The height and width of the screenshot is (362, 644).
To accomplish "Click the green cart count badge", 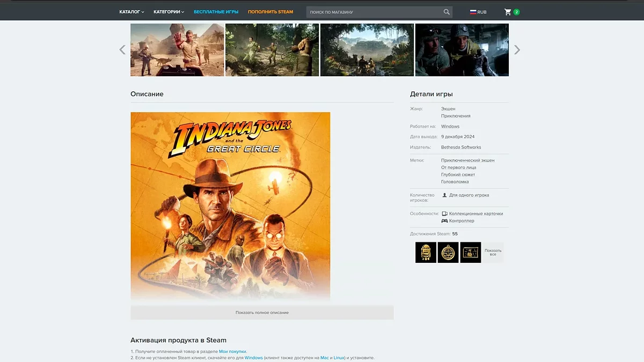I will pos(516,12).
